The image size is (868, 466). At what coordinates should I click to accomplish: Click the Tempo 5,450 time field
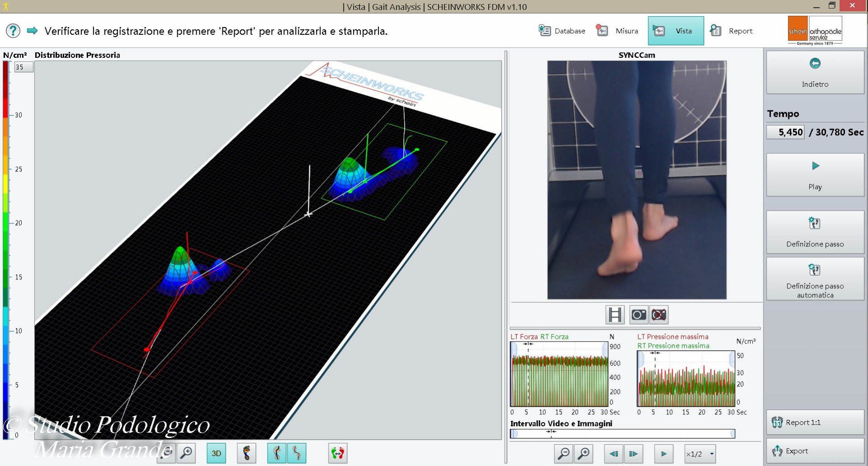point(785,132)
